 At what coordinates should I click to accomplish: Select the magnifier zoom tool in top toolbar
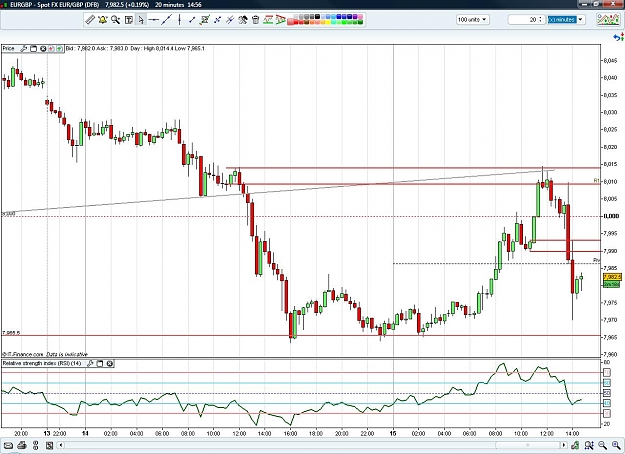(x=116, y=20)
